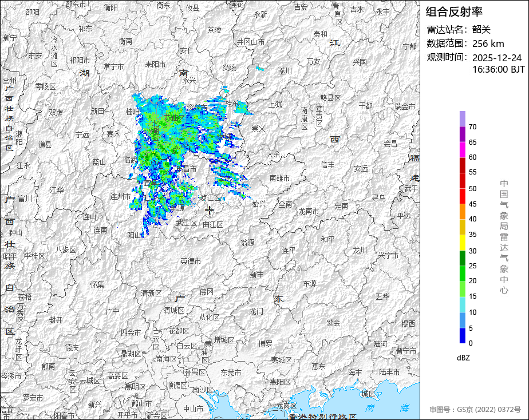Select the lavender legend segment above 70
529x420 pixels.
click(x=462, y=118)
